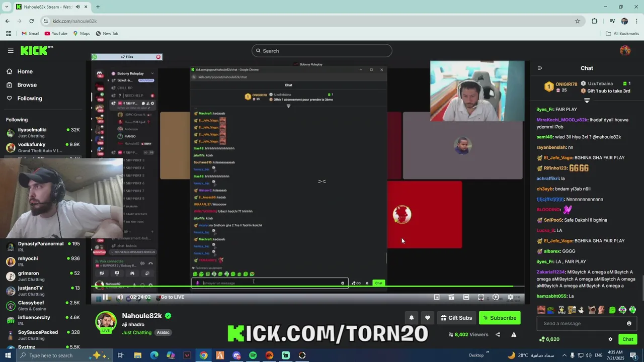
Task: Click the Send a message field
Action: (x=587, y=323)
